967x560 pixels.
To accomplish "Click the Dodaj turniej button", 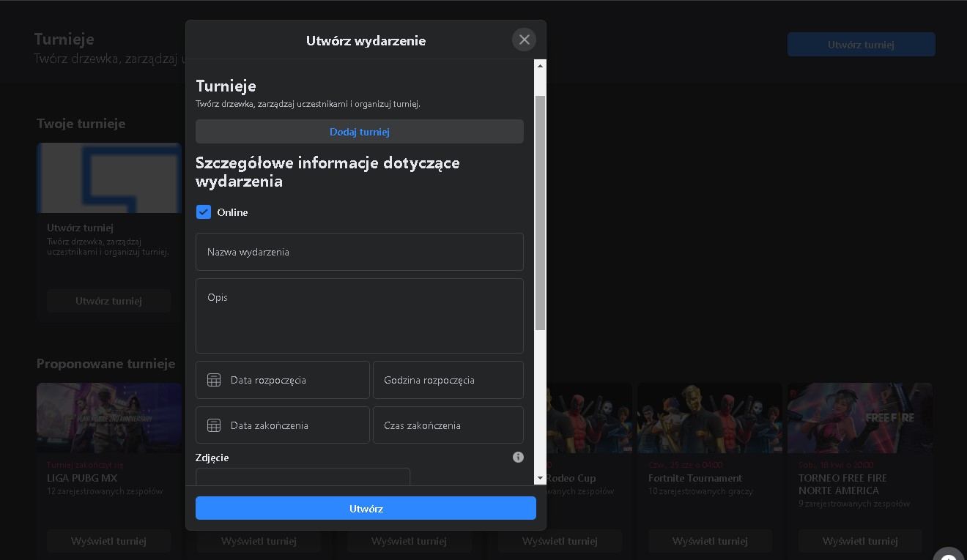I will point(359,132).
